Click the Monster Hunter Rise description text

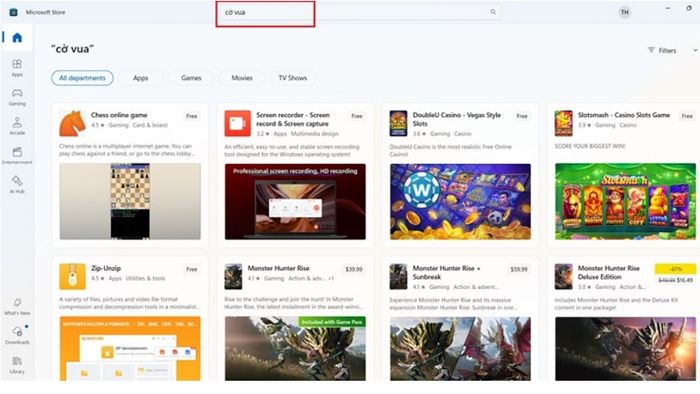point(293,303)
